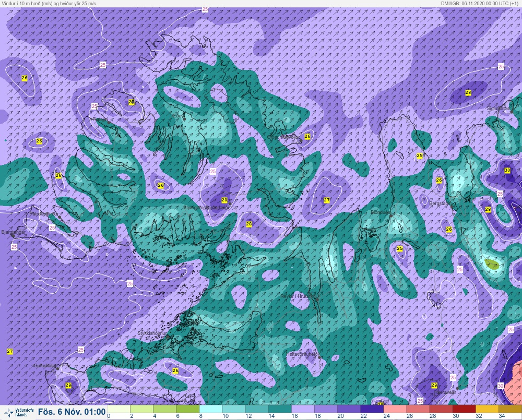The image size is (522, 420).
Task: Click the Siglufjörður station label
Action: tap(499, 109)
